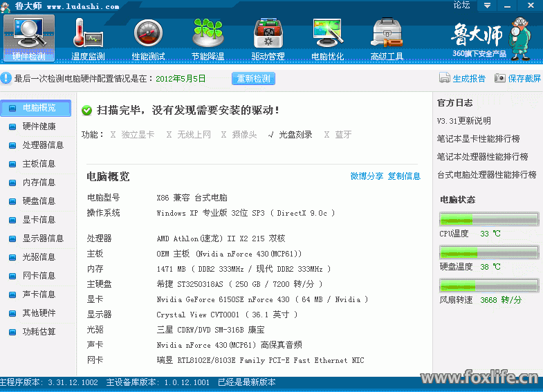The height and width of the screenshot is (392, 543).
Task: Click the 保存截屏 camera icon
Action: point(499,79)
